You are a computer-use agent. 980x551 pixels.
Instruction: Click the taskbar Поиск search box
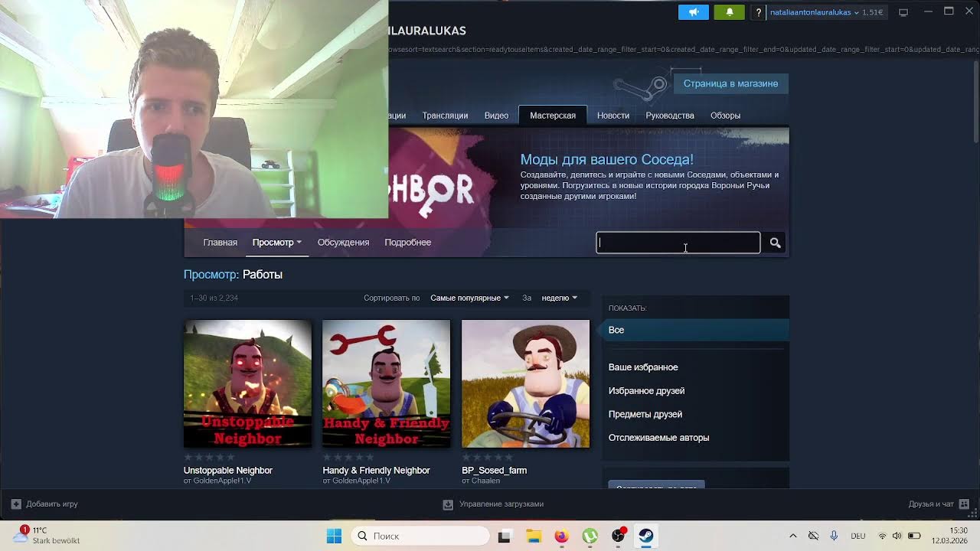[420, 536]
